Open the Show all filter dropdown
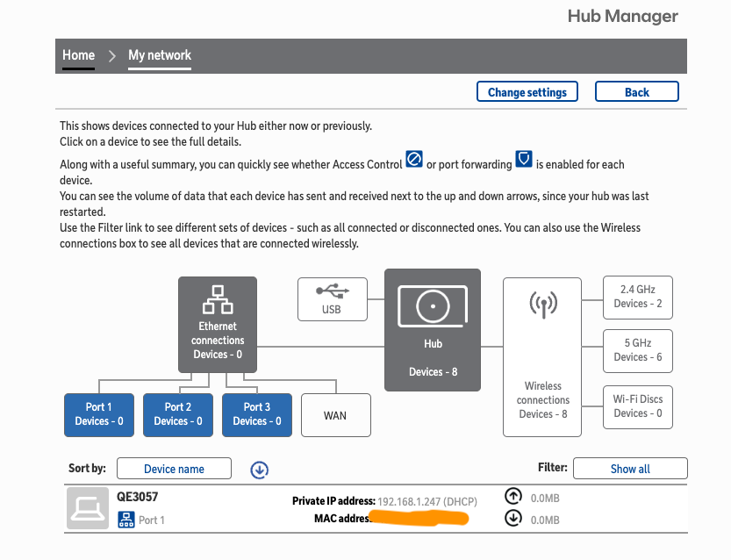The width and height of the screenshot is (731, 560). (629, 469)
